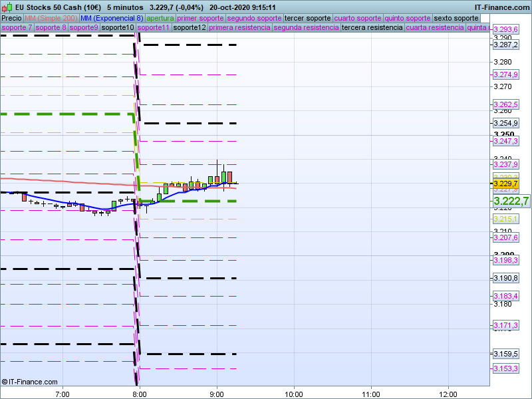This screenshot has height=399, width=532.
Task: Click the 3.171,3 price level tag
Action: [x=505, y=326]
